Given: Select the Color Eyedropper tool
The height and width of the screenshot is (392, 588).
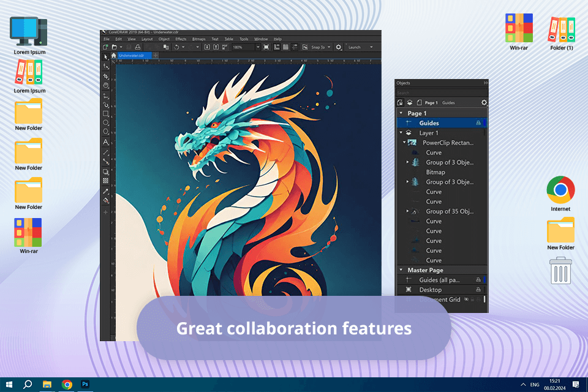Looking at the screenshot, I should [x=106, y=191].
